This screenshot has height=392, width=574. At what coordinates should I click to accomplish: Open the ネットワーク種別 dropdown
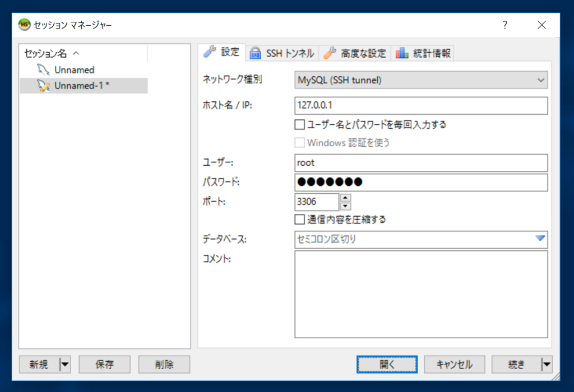pyautogui.click(x=421, y=80)
